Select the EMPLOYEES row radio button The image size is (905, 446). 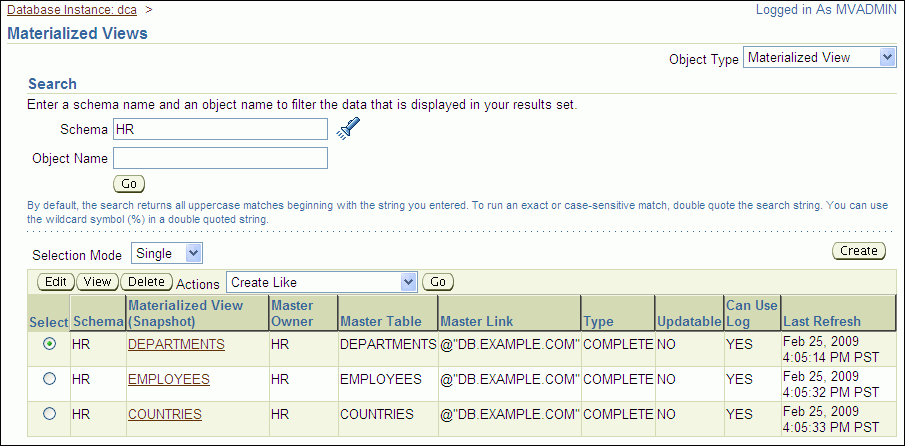[49, 379]
